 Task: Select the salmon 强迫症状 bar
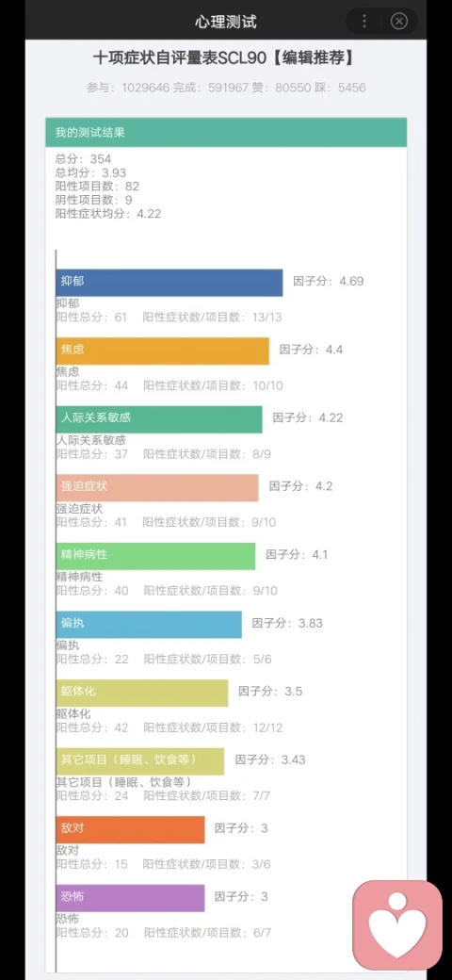pyautogui.click(x=157, y=487)
